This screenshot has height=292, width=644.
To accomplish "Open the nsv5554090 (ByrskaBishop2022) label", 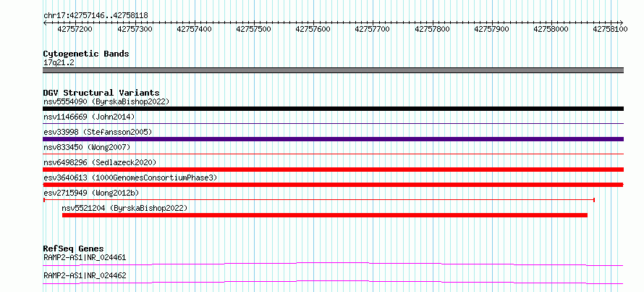I will pos(106,101).
